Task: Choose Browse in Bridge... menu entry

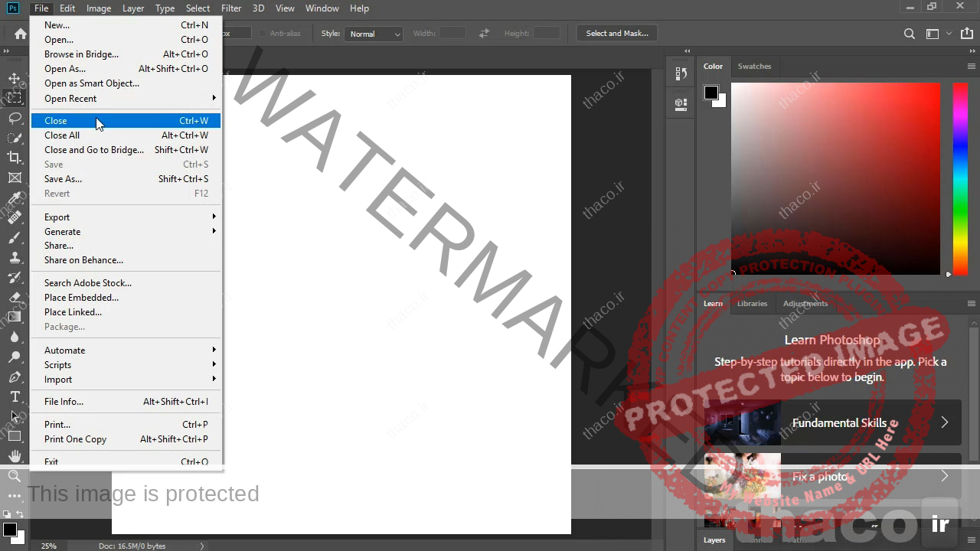Action: [126, 54]
